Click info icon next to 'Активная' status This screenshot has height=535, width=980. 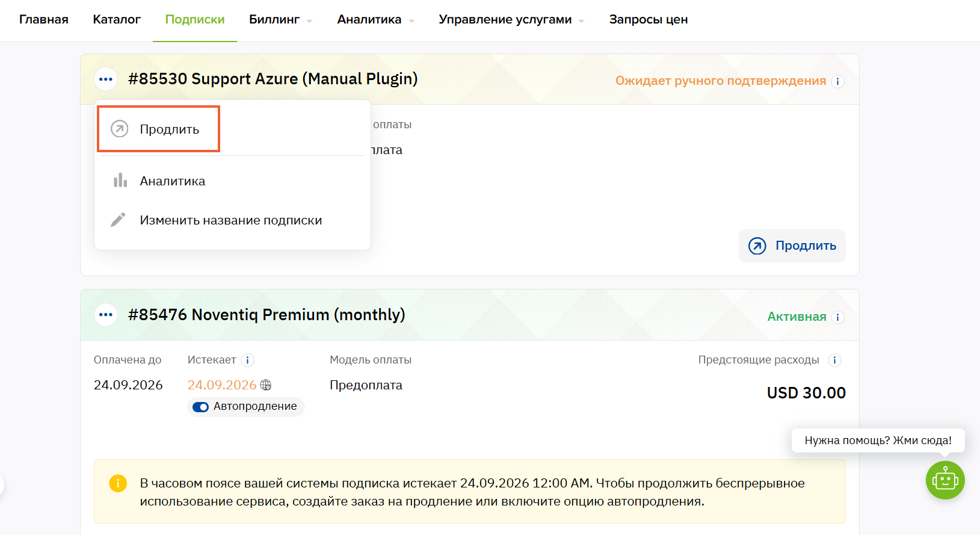coord(837,317)
